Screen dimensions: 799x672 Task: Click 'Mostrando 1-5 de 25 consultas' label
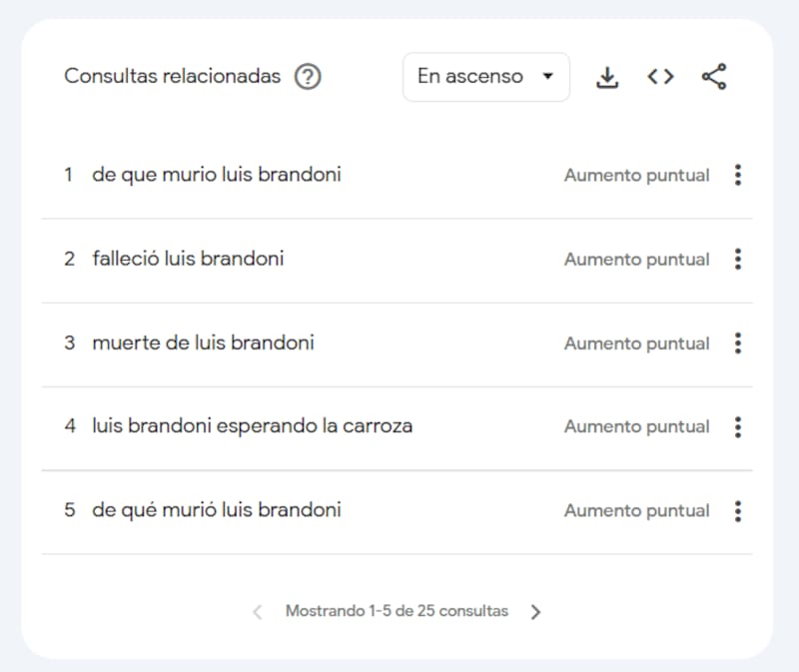point(398,611)
